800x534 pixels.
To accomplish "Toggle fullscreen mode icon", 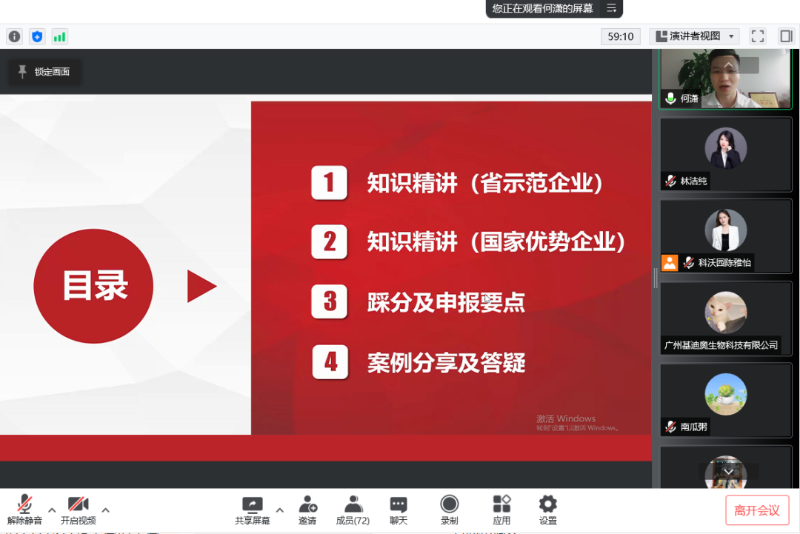I will [757, 36].
